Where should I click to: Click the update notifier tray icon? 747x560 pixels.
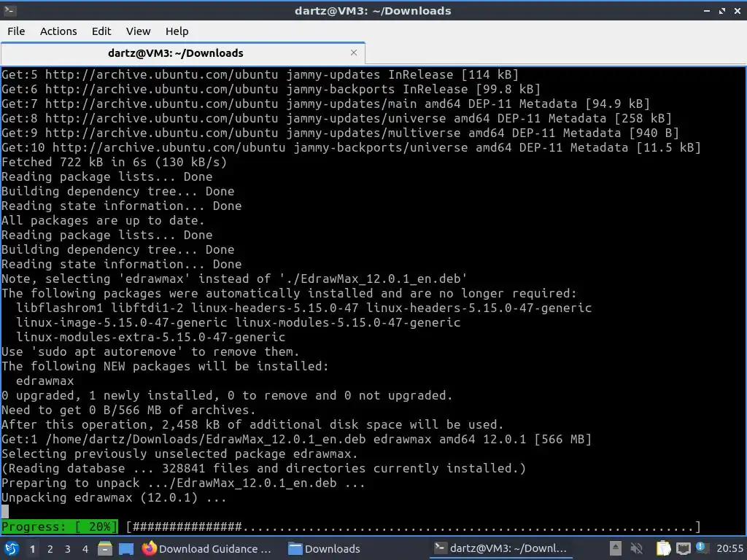click(x=702, y=548)
